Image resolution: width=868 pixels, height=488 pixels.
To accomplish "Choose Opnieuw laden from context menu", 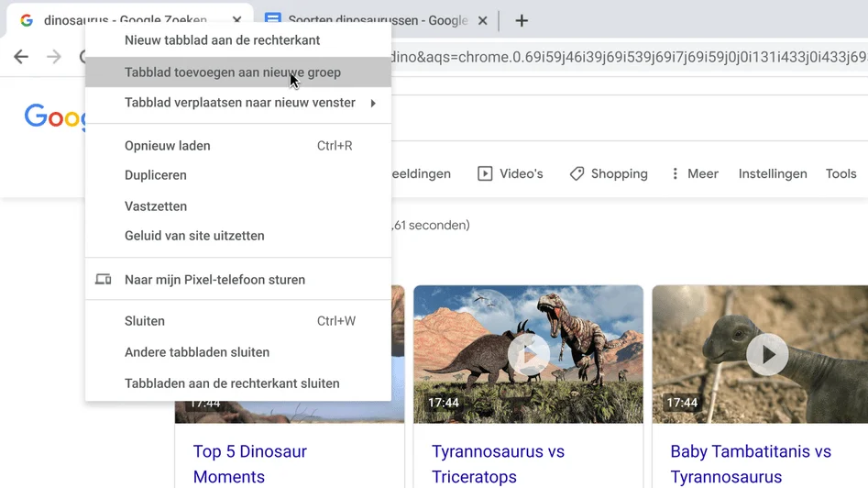I will [x=238, y=146].
